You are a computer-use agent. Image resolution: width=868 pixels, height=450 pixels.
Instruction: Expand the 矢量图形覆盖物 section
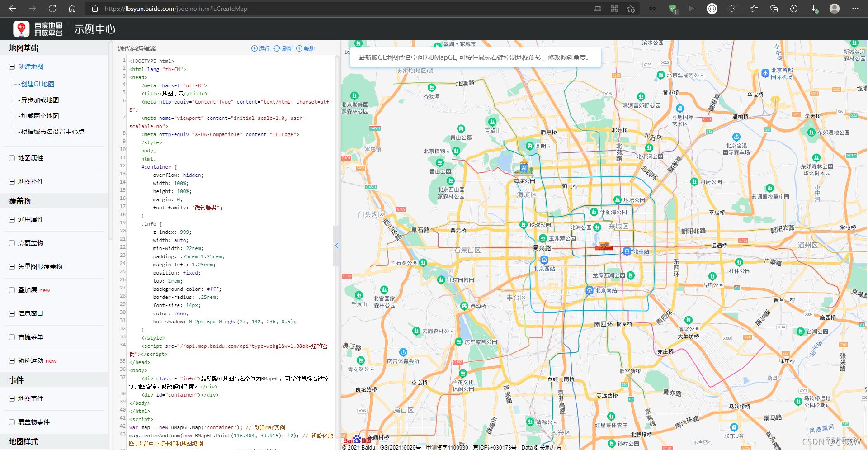click(12, 266)
